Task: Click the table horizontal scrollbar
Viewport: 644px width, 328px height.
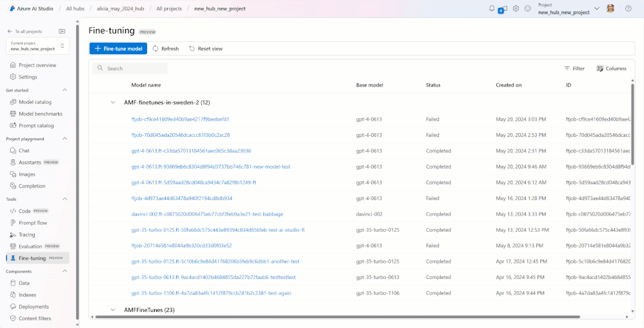Action: click(x=337, y=317)
